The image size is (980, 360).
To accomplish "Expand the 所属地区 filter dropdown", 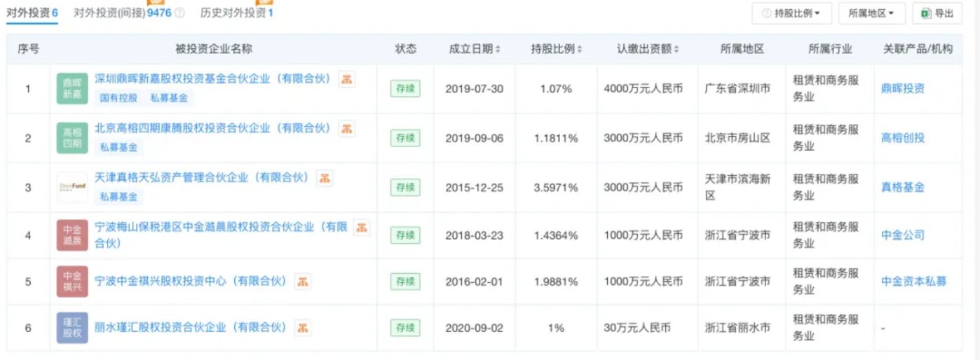I will tap(871, 13).
